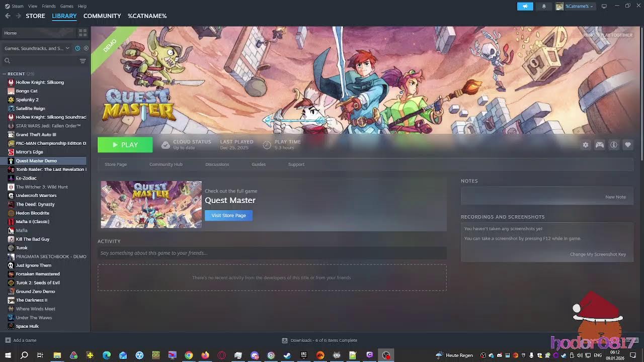Click Change My Screenshot Key
The width and height of the screenshot is (644, 362).
pyautogui.click(x=598, y=254)
